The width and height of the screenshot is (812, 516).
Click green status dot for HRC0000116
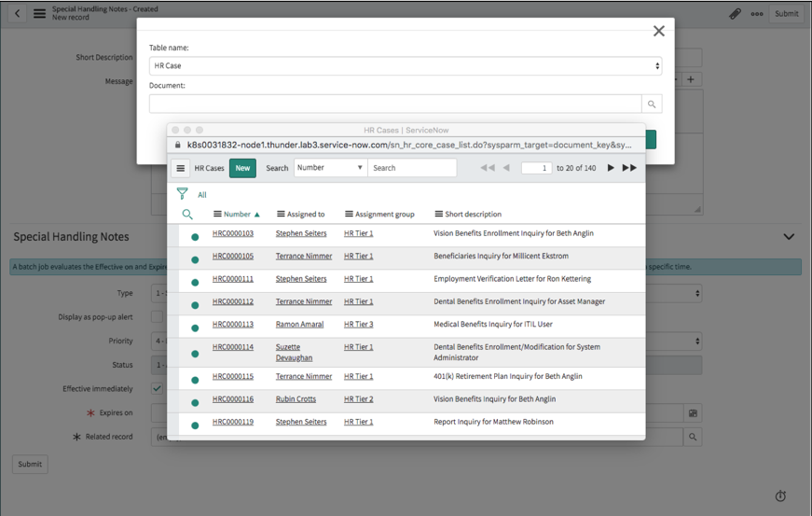click(195, 403)
